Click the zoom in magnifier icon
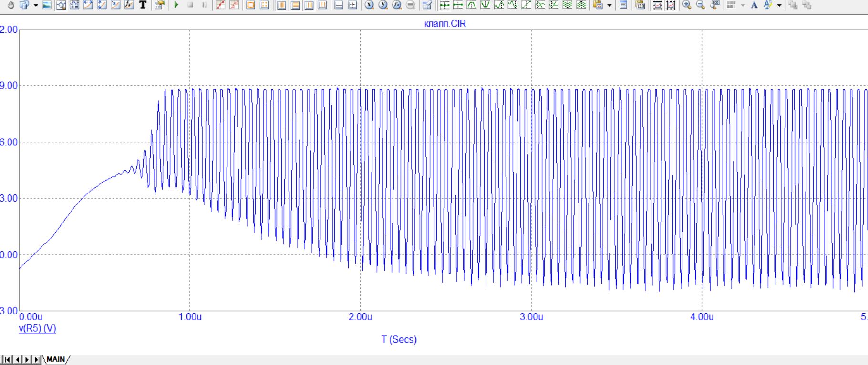The image size is (868, 365). (687, 5)
